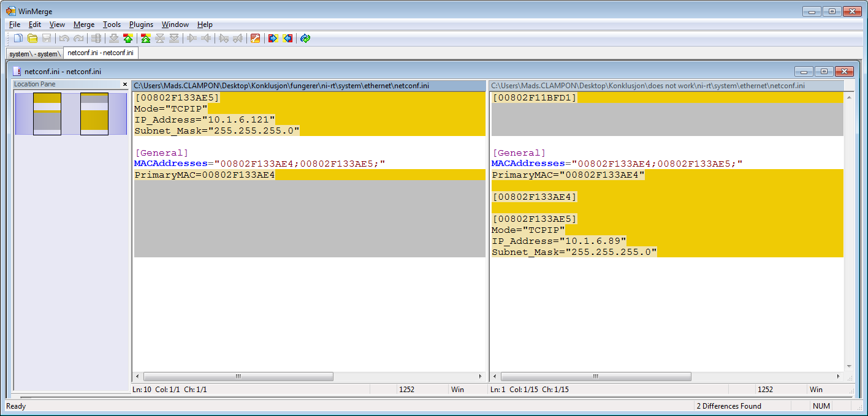Minimize the netconf.ini child window
868x416 pixels.
click(803, 72)
